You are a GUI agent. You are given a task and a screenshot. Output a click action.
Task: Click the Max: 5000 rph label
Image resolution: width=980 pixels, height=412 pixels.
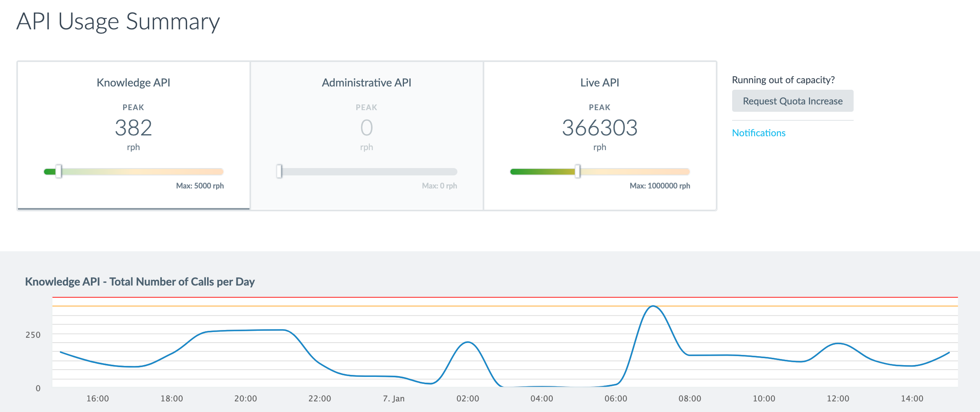200,186
